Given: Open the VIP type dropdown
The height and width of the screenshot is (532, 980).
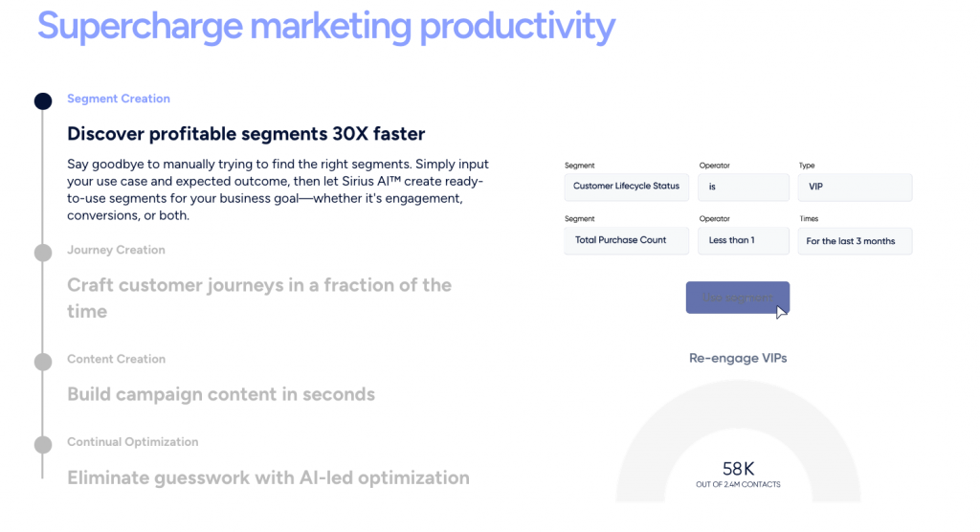Looking at the screenshot, I should click(855, 187).
